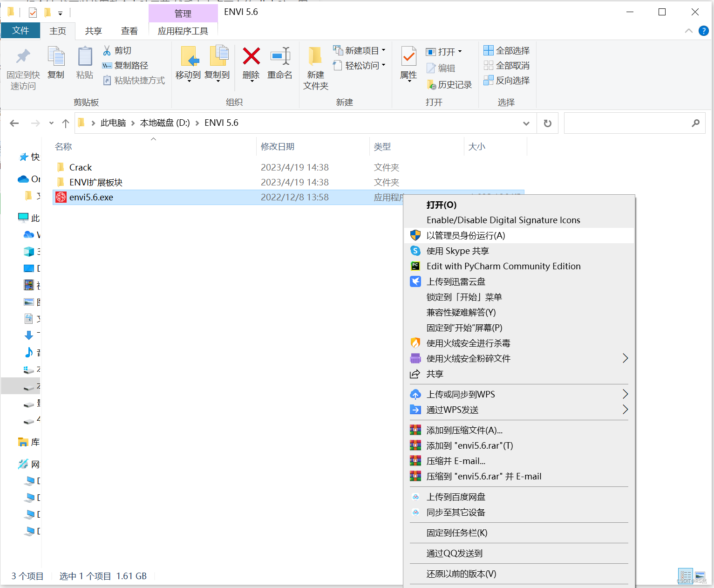Choose 使用火绒安全进行杀毒
Viewport: 714px width, 588px height.
coord(519,343)
